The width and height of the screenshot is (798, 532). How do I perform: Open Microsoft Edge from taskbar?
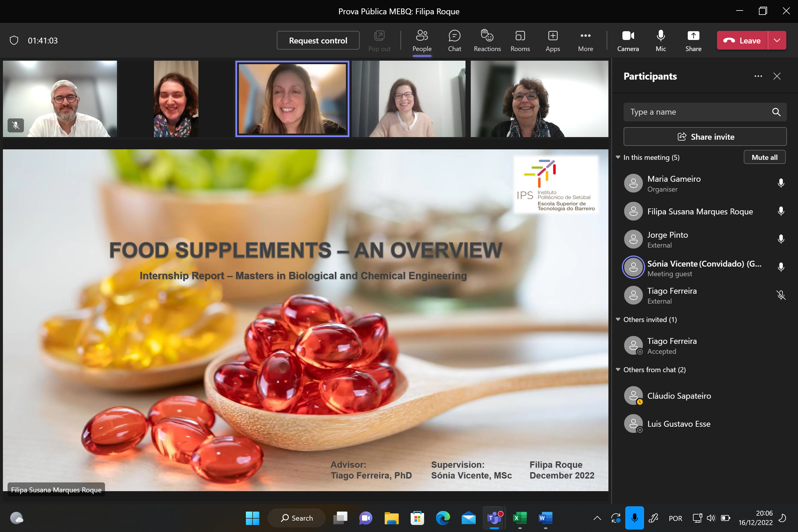pyautogui.click(x=443, y=518)
